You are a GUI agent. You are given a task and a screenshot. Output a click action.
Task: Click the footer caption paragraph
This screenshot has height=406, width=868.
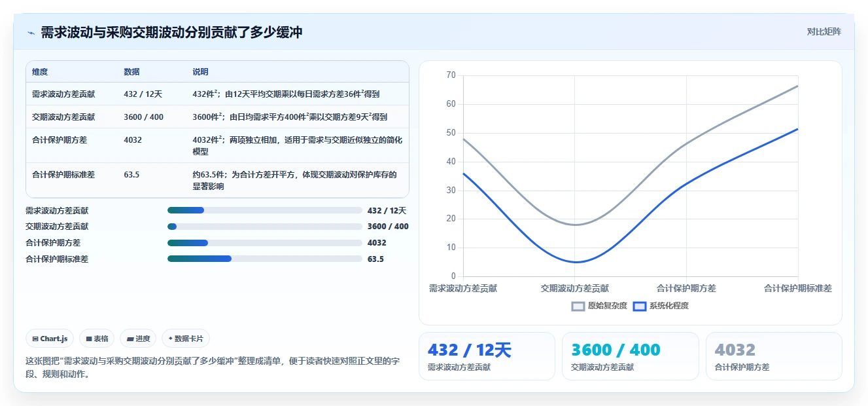point(212,368)
